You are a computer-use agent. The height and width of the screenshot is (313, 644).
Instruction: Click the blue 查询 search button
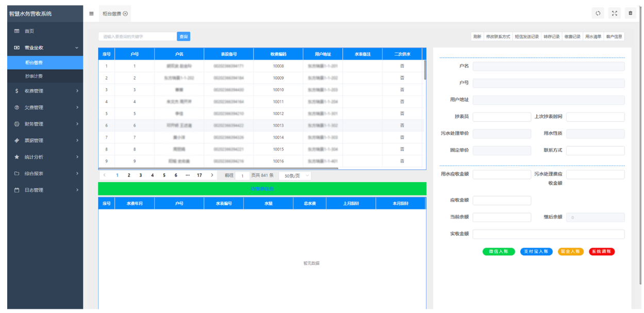(x=184, y=37)
